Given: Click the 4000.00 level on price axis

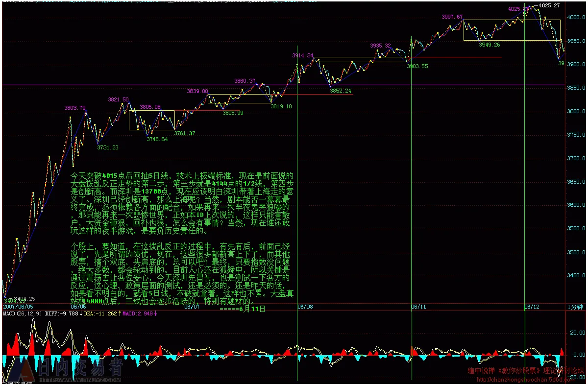Looking at the screenshot, I should point(576,17).
